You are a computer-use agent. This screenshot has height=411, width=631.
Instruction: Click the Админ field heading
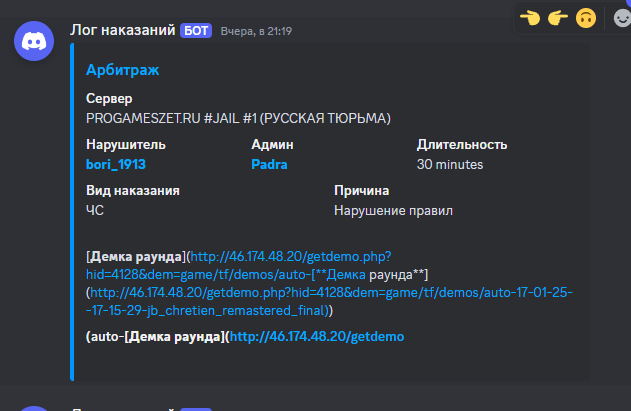[x=272, y=145]
